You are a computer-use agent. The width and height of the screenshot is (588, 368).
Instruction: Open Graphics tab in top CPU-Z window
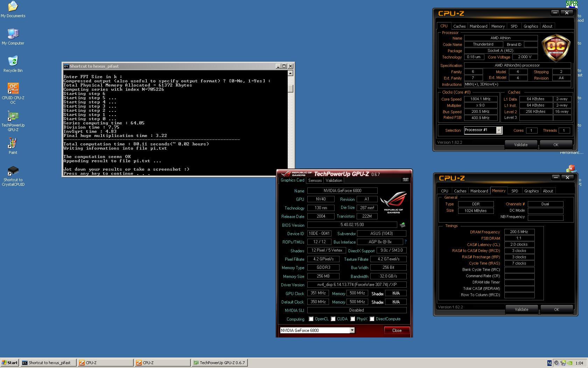(531, 26)
